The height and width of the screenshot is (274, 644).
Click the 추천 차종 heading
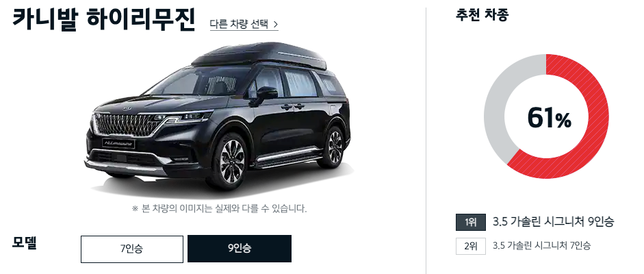click(x=482, y=15)
